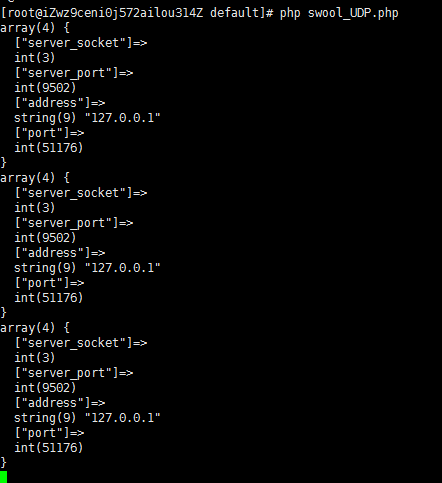
Task: Click the first int(9502) value
Action: 45,88
